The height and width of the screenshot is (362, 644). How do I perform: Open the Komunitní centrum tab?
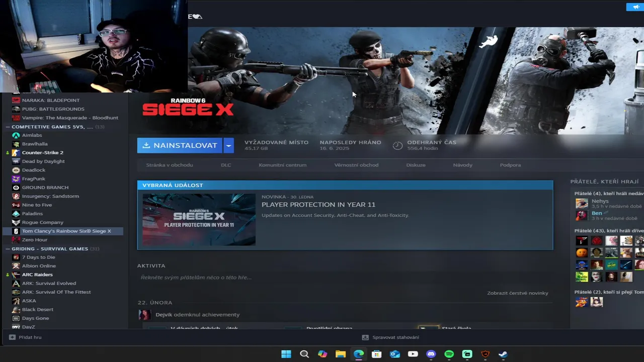[x=282, y=165]
